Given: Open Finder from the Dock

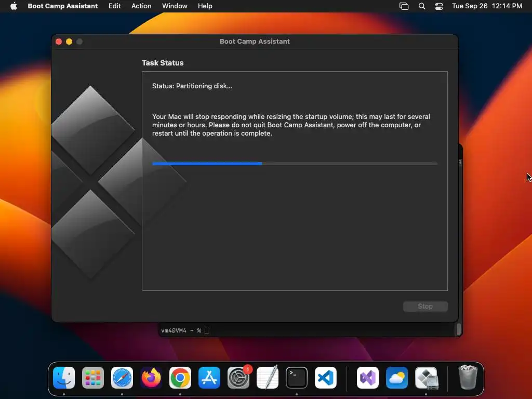Looking at the screenshot, I should pyautogui.click(x=64, y=378).
